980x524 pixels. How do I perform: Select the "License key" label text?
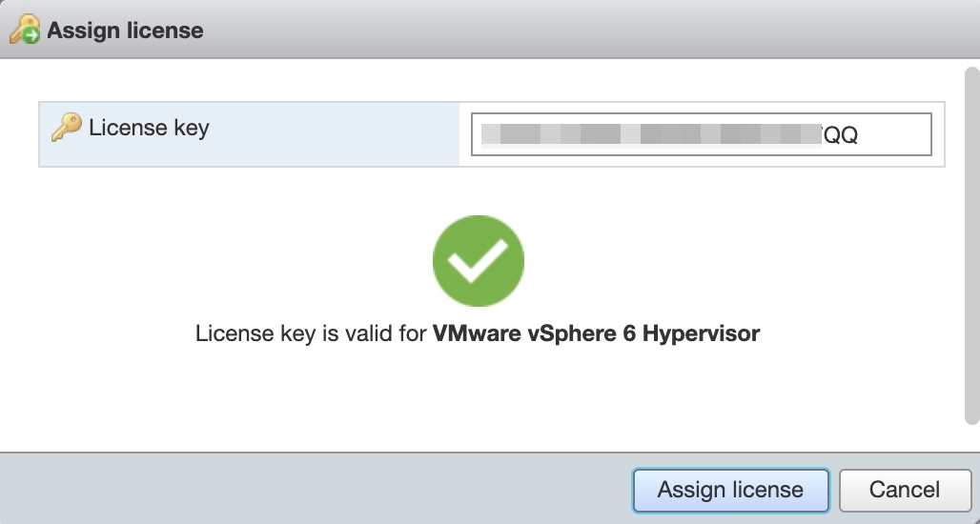point(149,128)
